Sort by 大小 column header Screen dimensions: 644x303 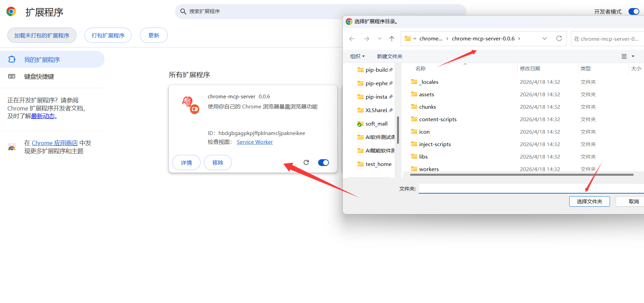[636, 68]
